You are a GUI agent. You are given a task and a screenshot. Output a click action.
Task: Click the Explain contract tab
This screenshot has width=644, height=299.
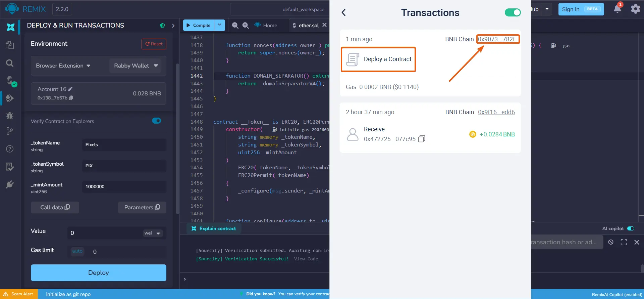(214, 228)
